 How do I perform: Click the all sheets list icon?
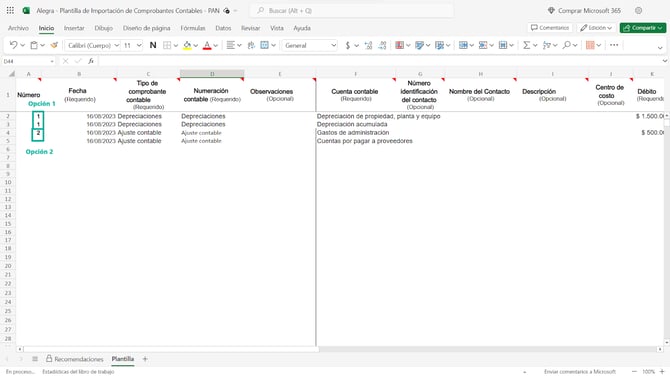[35, 359]
